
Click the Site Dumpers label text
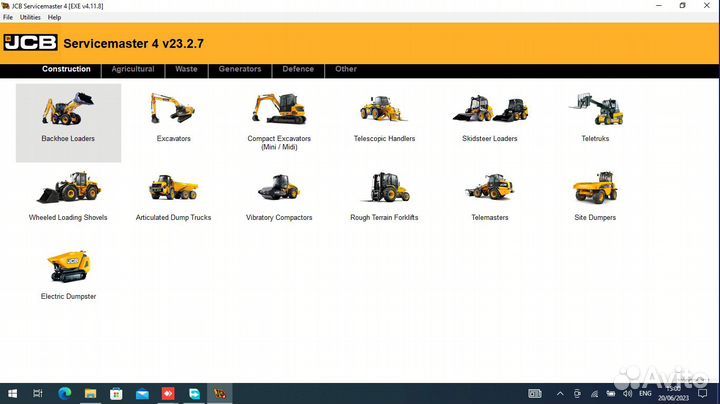[x=595, y=218]
